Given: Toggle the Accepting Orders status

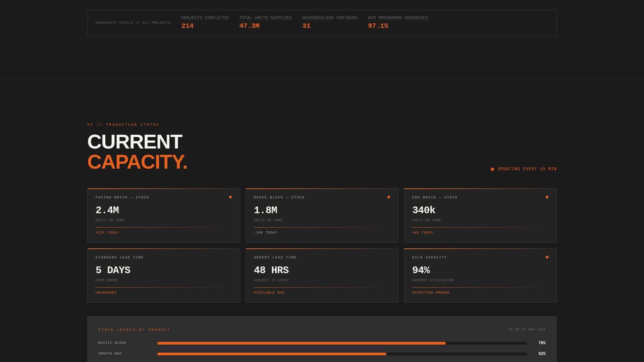Looking at the screenshot, I should pyautogui.click(x=431, y=292).
